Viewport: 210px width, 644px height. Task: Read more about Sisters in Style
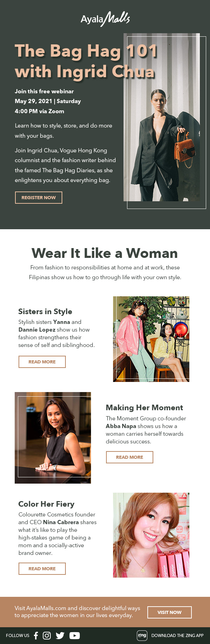(x=42, y=362)
